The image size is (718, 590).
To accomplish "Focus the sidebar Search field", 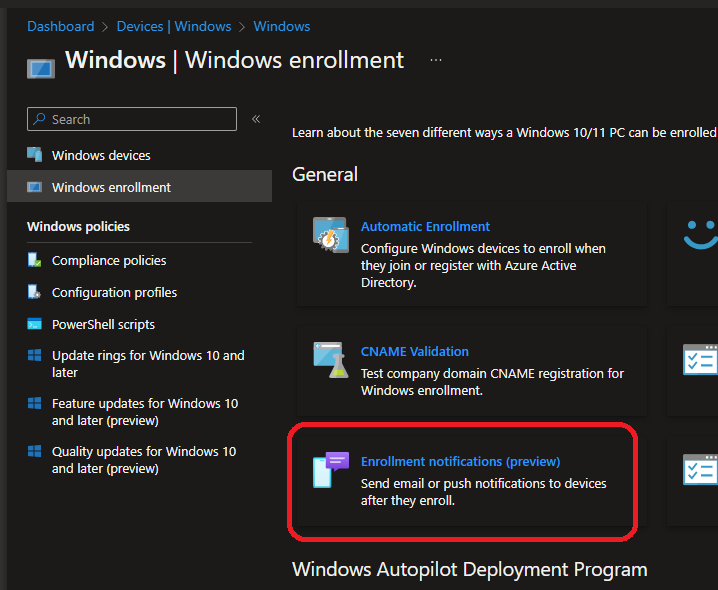I will click(132, 119).
